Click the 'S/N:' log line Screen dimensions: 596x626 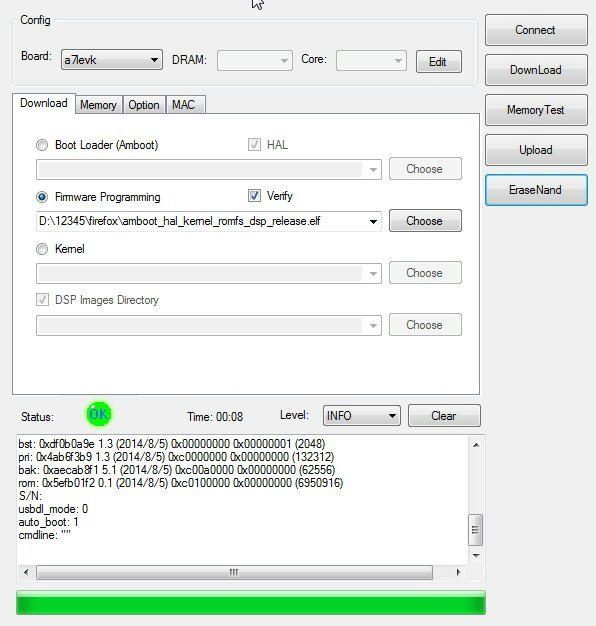(x=30, y=496)
